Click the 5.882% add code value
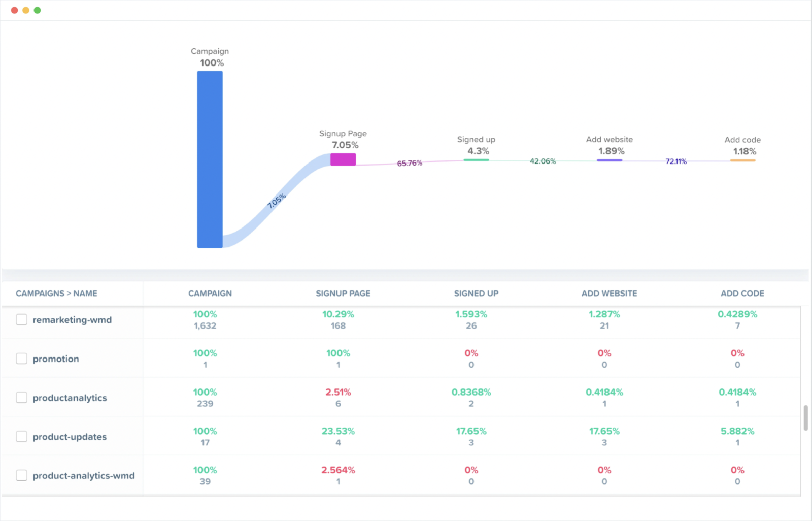The height and width of the screenshot is (521, 812). click(x=737, y=431)
